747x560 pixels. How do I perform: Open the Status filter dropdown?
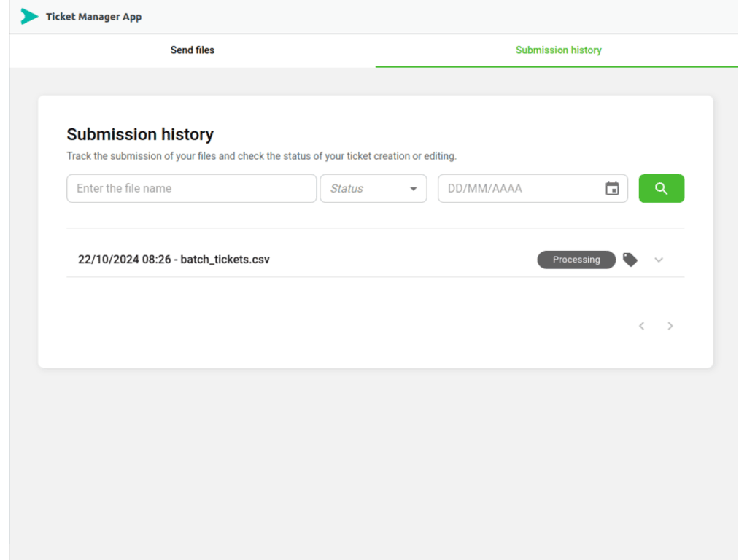[373, 188]
